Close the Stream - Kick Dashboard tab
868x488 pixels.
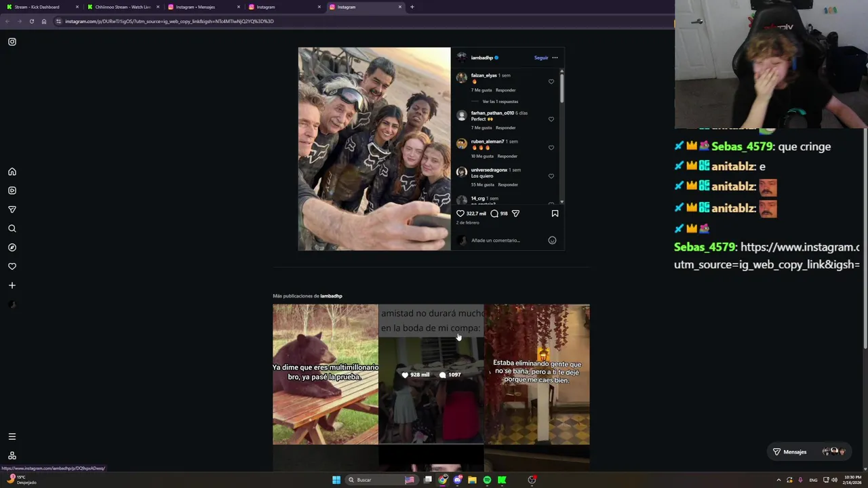point(77,7)
